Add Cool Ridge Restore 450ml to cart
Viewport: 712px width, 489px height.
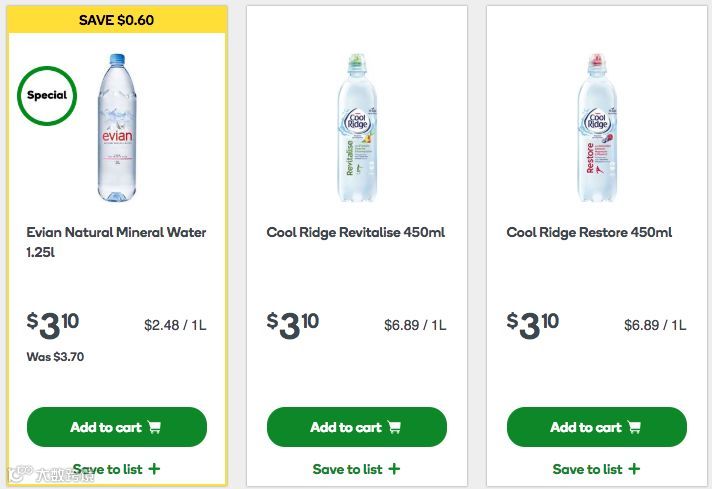coord(596,427)
